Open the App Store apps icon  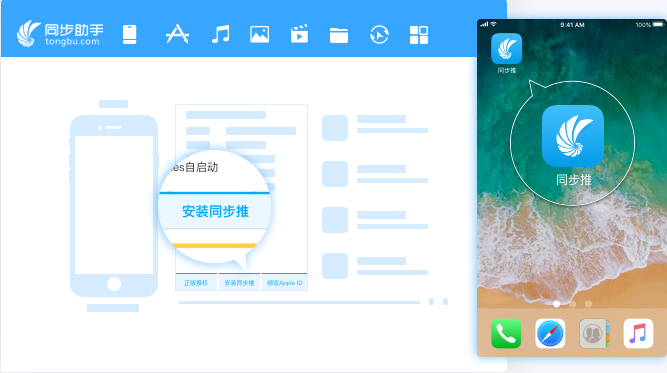[x=177, y=34]
